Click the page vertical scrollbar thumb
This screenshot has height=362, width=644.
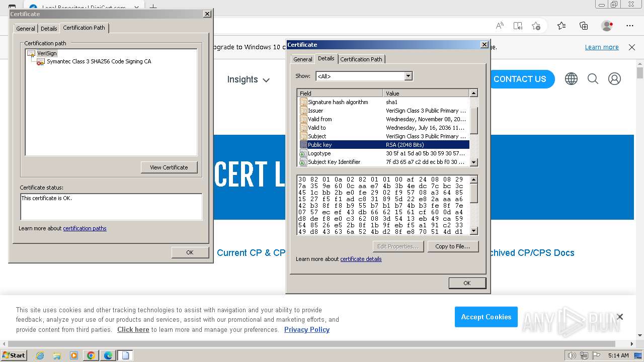click(x=640, y=73)
